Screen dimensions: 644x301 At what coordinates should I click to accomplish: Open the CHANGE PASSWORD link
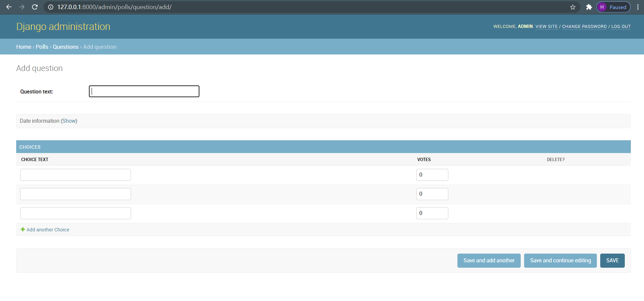[x=584, y=27]
